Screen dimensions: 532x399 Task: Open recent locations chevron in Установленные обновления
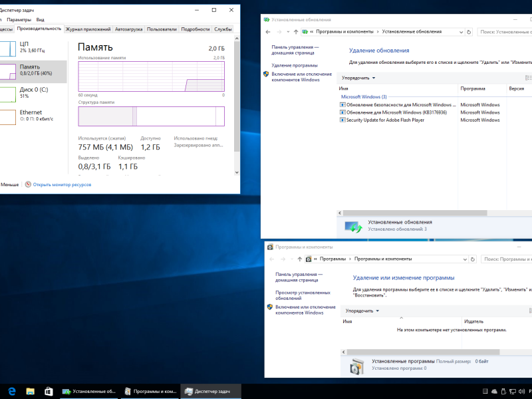[288, 32]
